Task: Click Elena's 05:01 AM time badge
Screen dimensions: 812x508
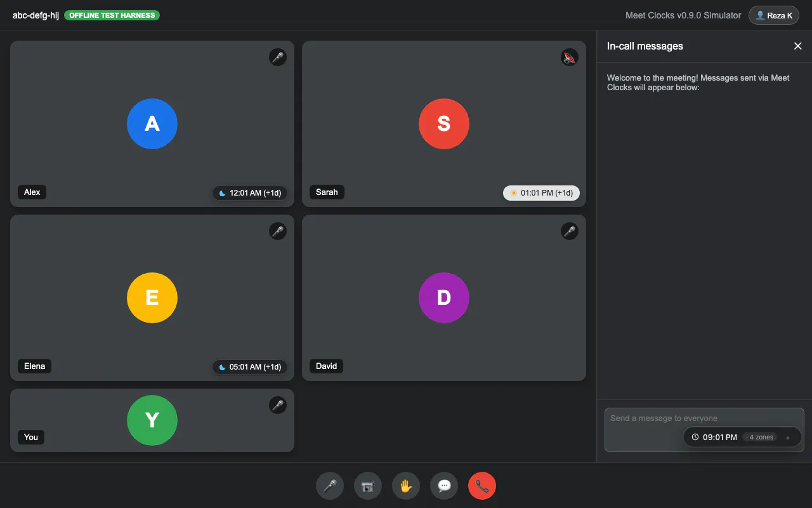Action: tap(250, 367)
